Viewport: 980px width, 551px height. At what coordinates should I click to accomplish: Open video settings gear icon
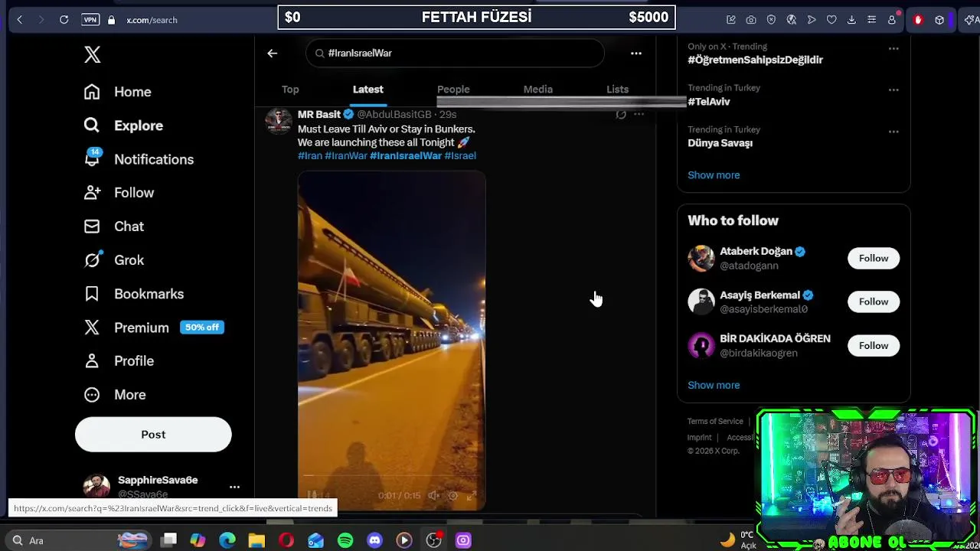[x=453, y=496]
